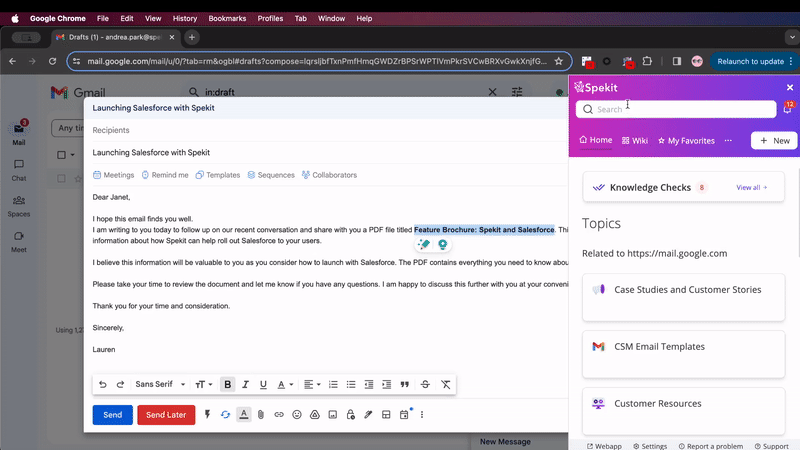Open Meet in Gmail sidebar

[x=19, y=242]
